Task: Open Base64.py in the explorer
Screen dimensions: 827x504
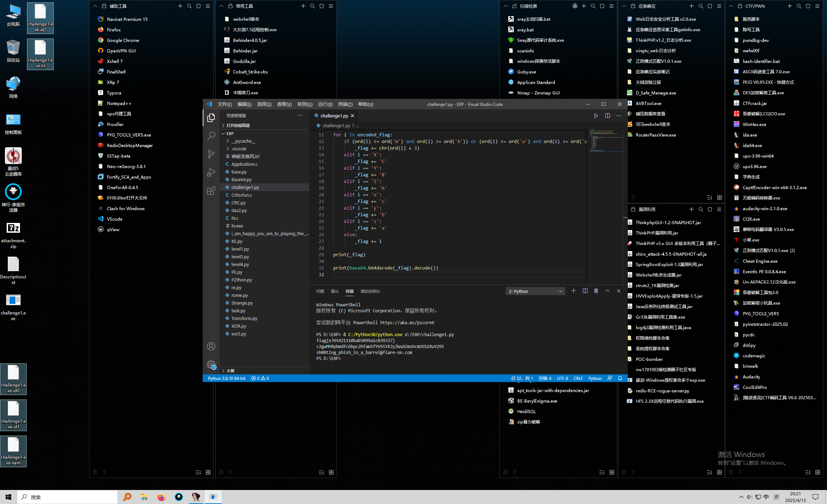Action: pos(241,179)
